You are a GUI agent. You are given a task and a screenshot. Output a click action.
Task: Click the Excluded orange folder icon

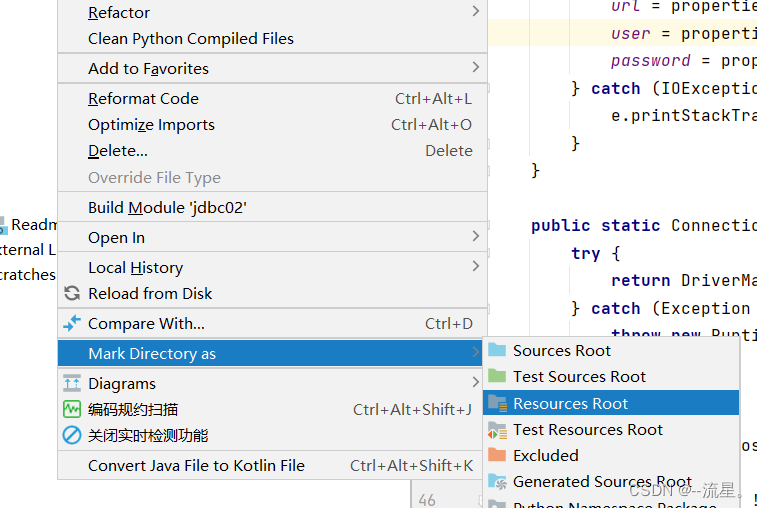point(497,456)
